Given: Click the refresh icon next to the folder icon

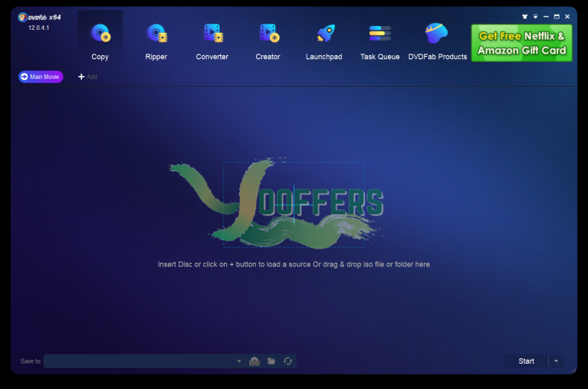Looking at the screenshot, I should (x=287, y=361).
